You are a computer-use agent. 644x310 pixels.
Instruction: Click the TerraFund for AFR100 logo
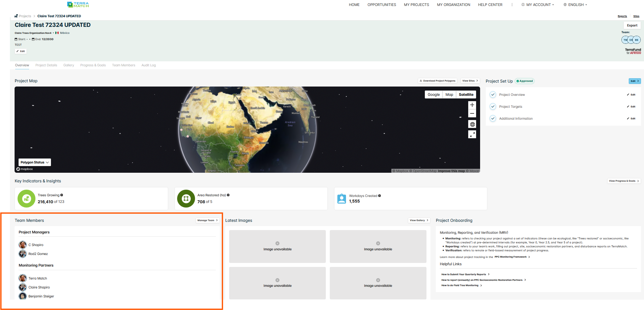pyautogui.click(x=633, y=51)
